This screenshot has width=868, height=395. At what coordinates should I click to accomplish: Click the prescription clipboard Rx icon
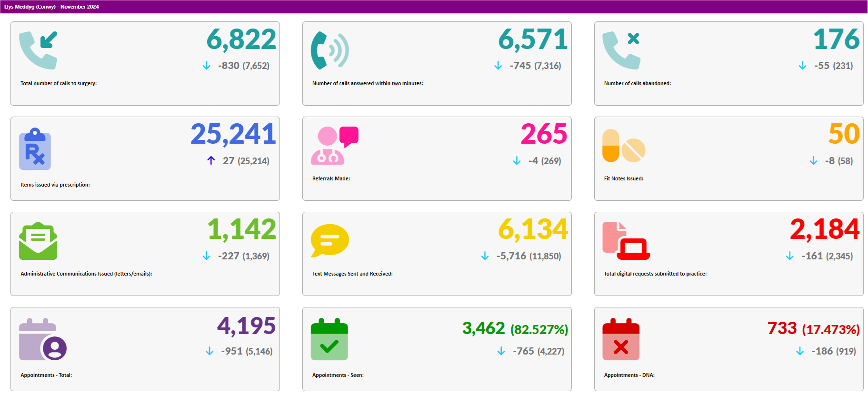click(x=35, y=149)
